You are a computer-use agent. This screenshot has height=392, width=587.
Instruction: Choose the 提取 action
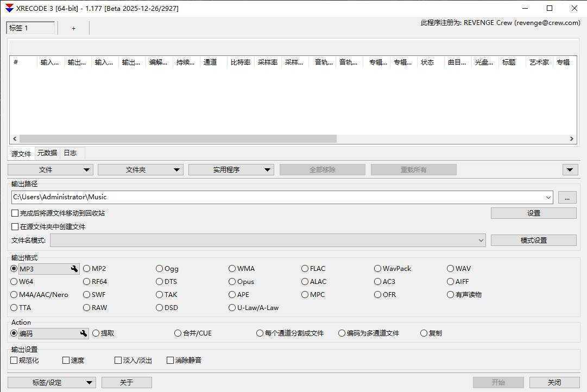96,333
